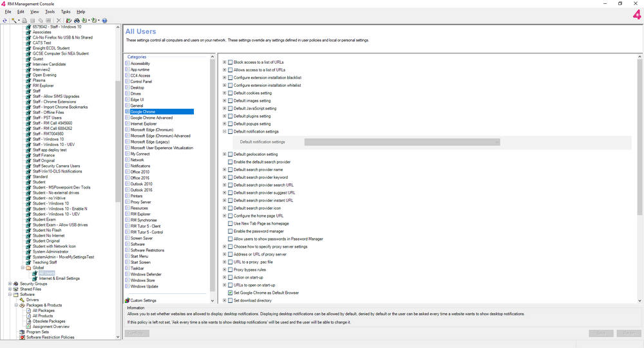Click the Teaching Staff policy icon

29,262
